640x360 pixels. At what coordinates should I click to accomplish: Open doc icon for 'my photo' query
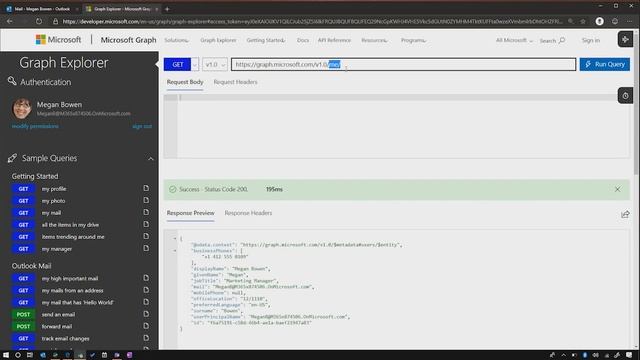coord(146,200)
